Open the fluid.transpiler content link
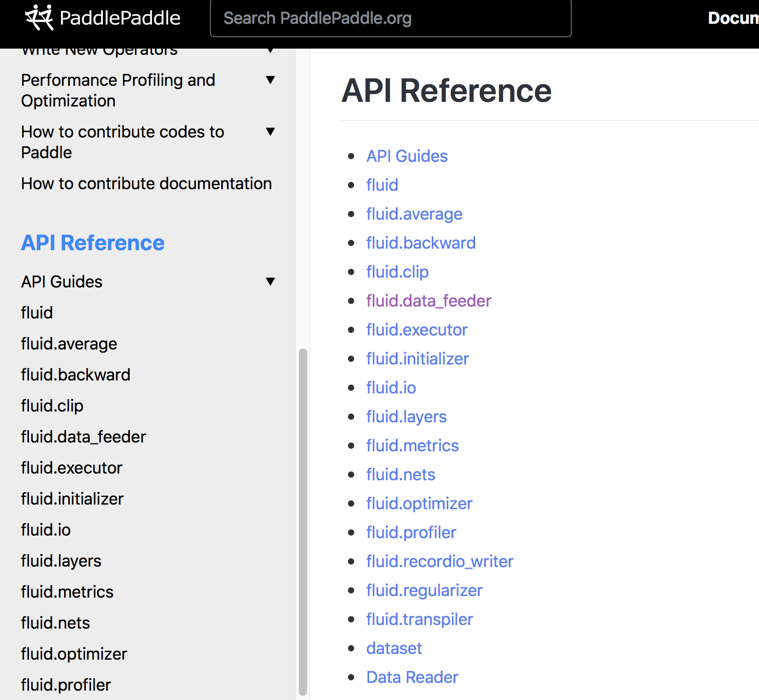 [419, 619]
